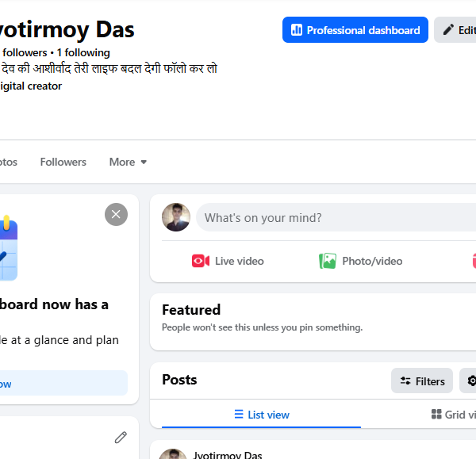Click the light blue button in promo card
This screenshot has width=476, height=459.
click(63, 383)
